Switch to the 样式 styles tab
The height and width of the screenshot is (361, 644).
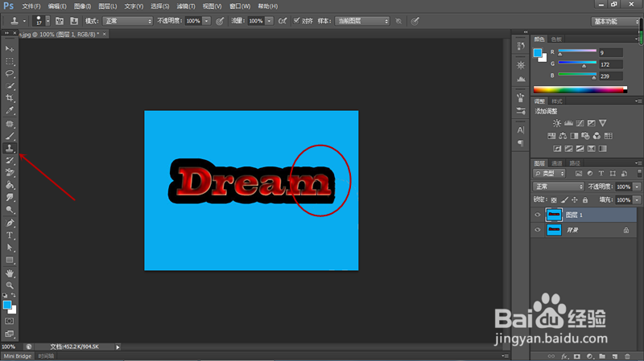pyautogui.click(x=557, y=101)
